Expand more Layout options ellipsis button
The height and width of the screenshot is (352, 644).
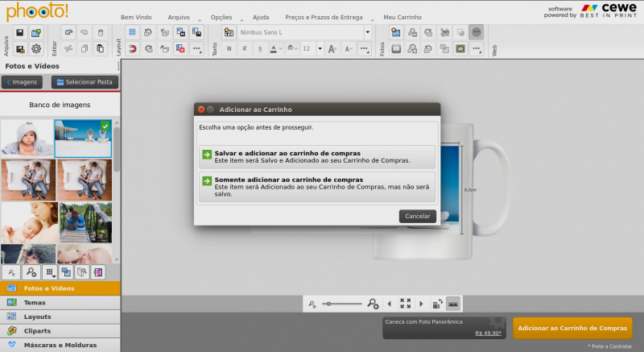[x=196, y=49]
